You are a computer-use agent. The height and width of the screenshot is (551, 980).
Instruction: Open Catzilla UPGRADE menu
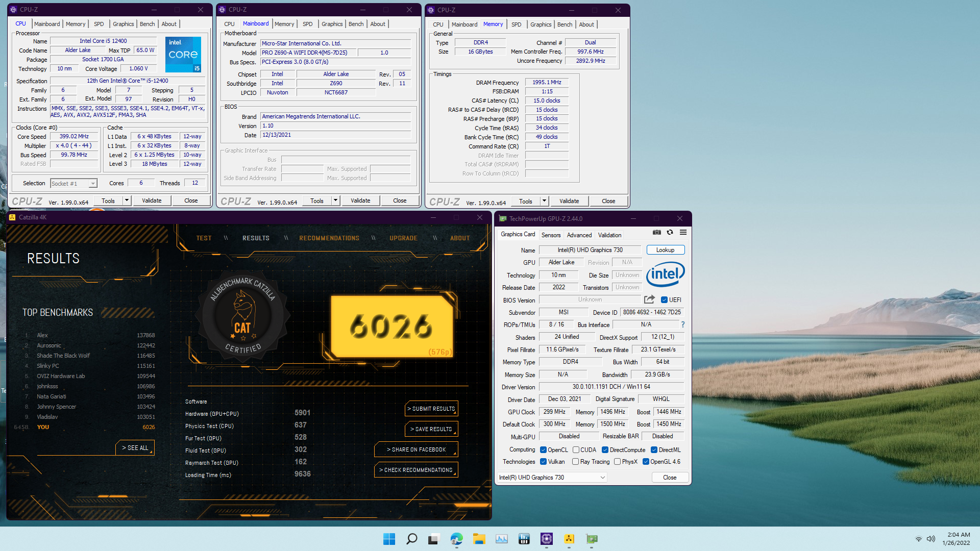[403, 238]
